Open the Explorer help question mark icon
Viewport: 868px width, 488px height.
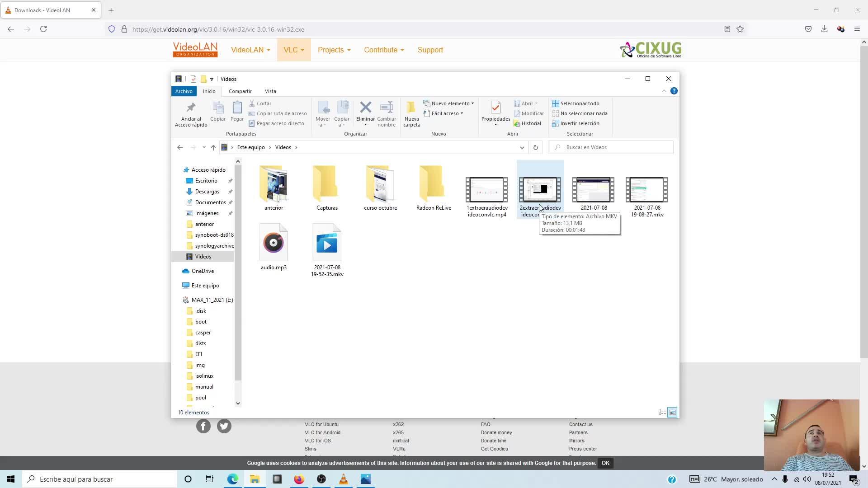pyautogui.click(x=674, y=91)
